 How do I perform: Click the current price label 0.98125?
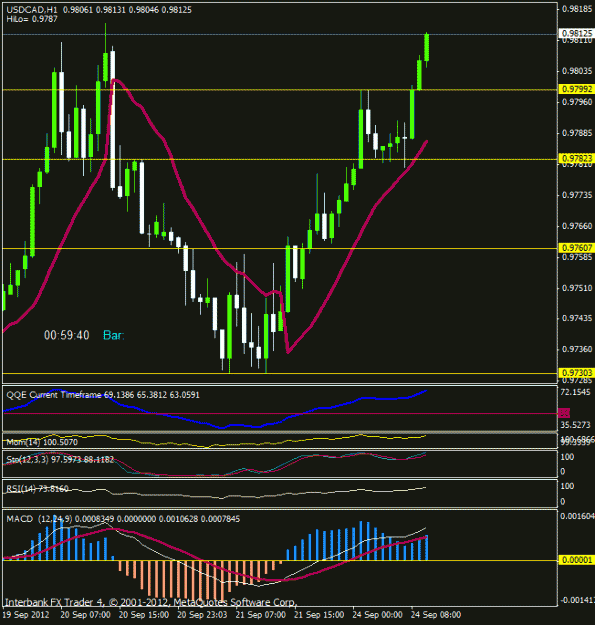click(576, 33)
